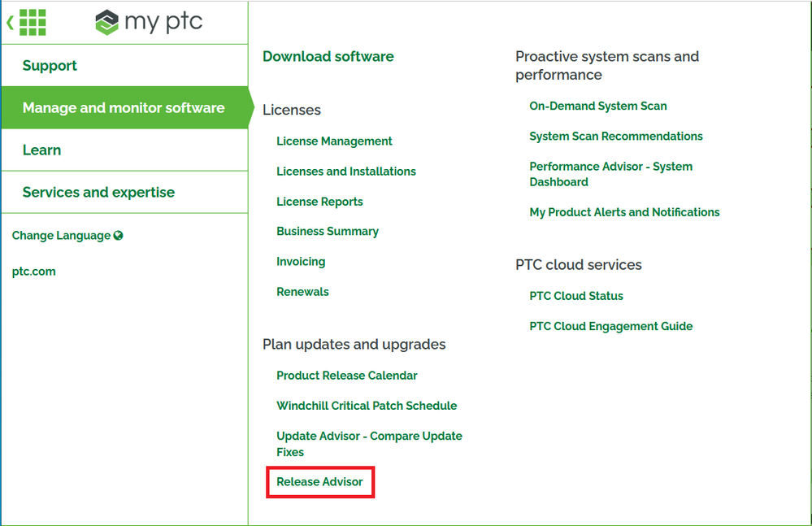Open the Download software heading link
812x526 pixels.
click(328, 56)
